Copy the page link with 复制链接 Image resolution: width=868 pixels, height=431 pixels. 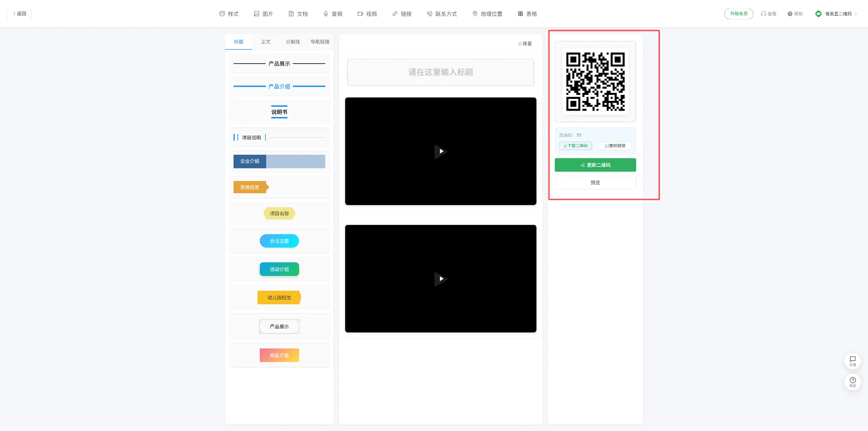click(615, 146)
